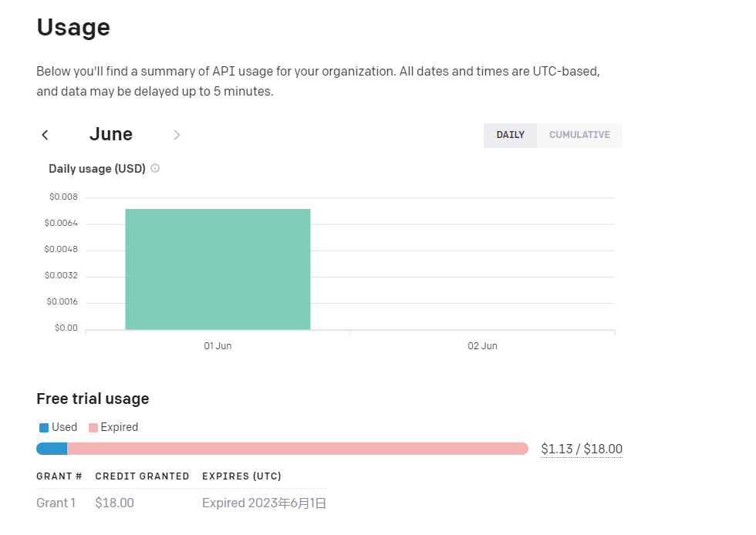Navigate to the previous month with the left chevron

[x=45, y=134]
